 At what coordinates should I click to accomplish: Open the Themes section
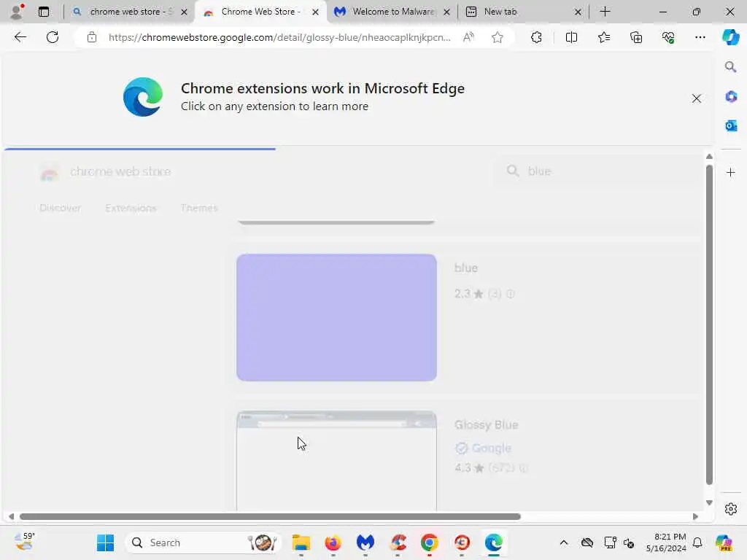[x=199, y=208]
